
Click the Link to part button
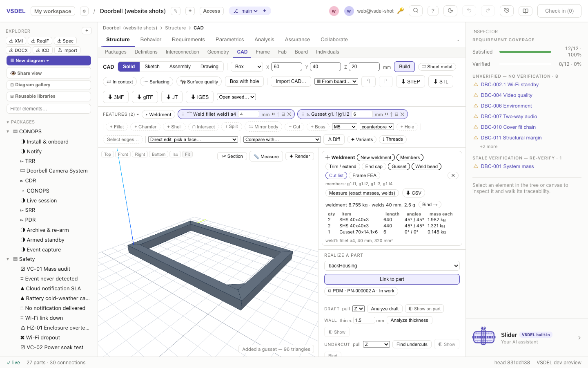pyautogui.click(x=392, y=279)
